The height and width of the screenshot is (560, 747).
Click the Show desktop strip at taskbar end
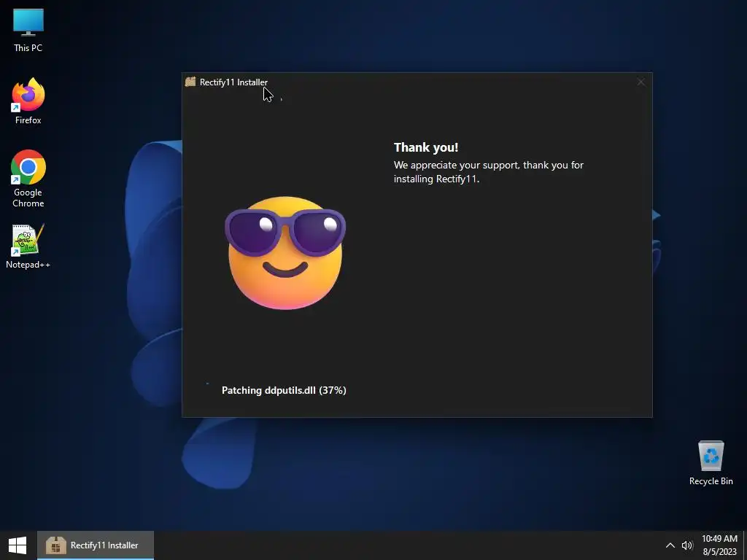pyautogui.click(x=745, y=545)
